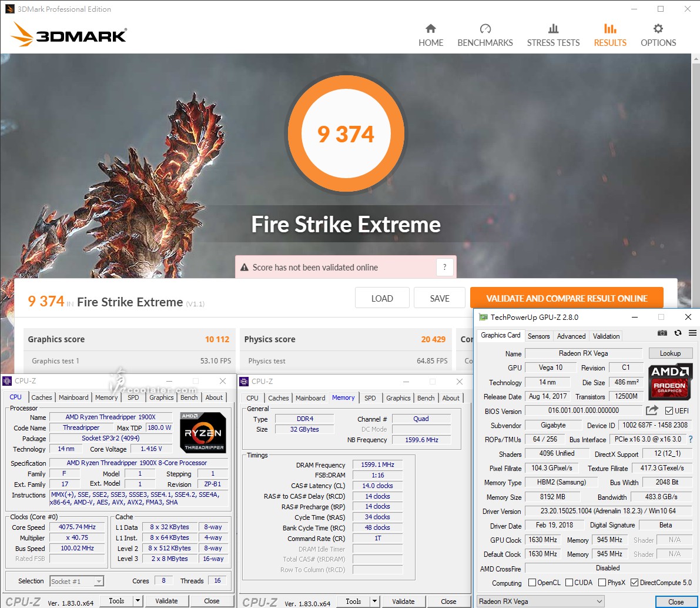Click the warning triangle in validation notice
This screenshot has height=608, width=700.
coord(244,268)
